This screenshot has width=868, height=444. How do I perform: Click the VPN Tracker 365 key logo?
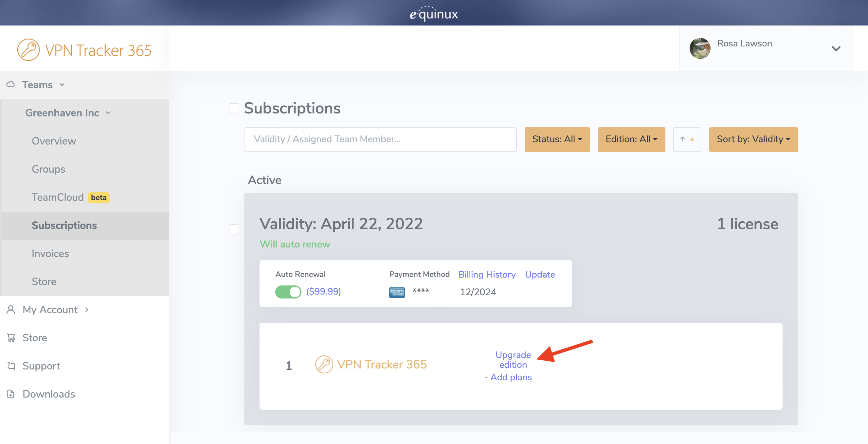28,50
